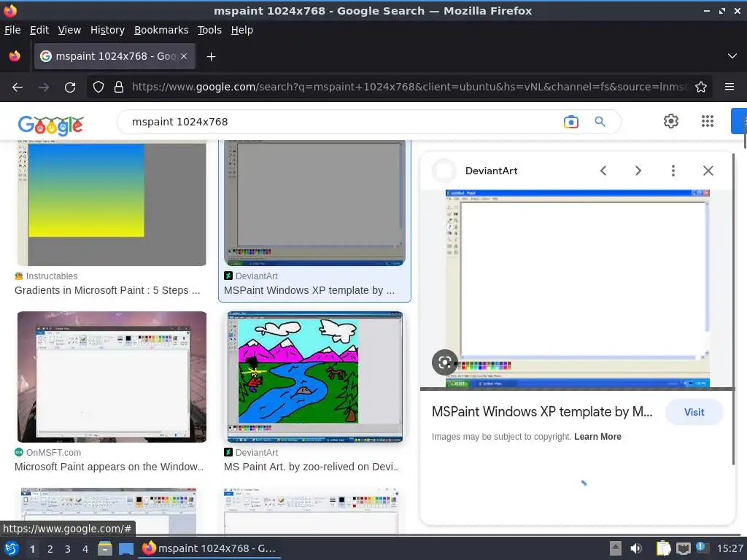
Task: Open the View menu
Action: pos(69,30)
